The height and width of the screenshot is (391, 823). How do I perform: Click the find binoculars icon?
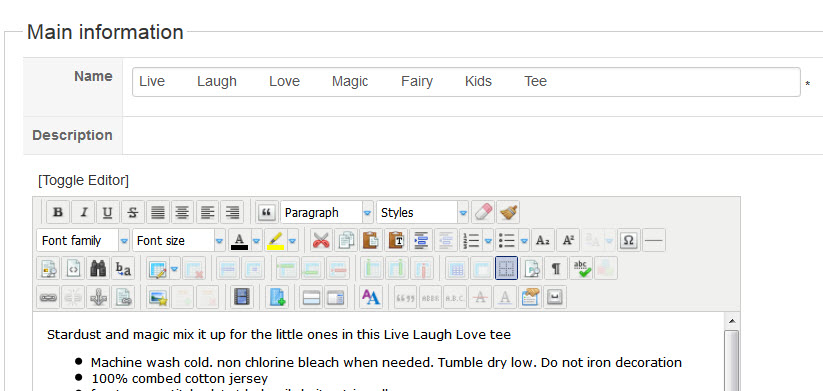[x=99, y=269]
